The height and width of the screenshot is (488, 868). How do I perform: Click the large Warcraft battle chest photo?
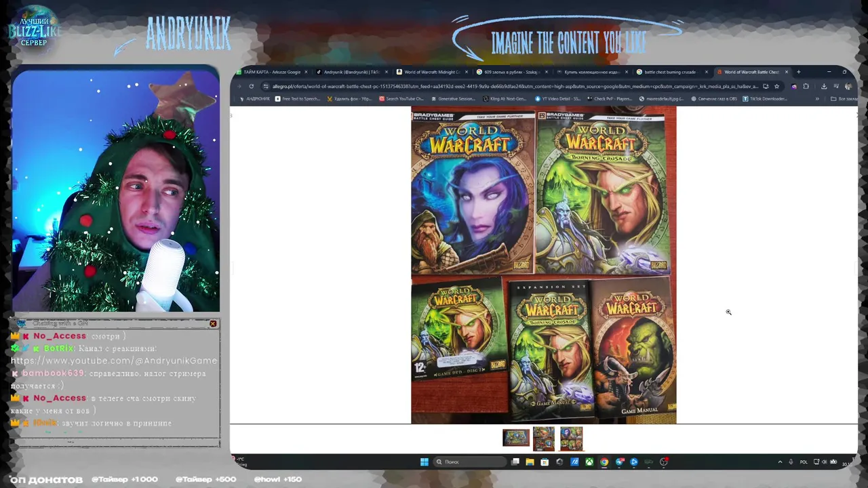tap(543, 265)
